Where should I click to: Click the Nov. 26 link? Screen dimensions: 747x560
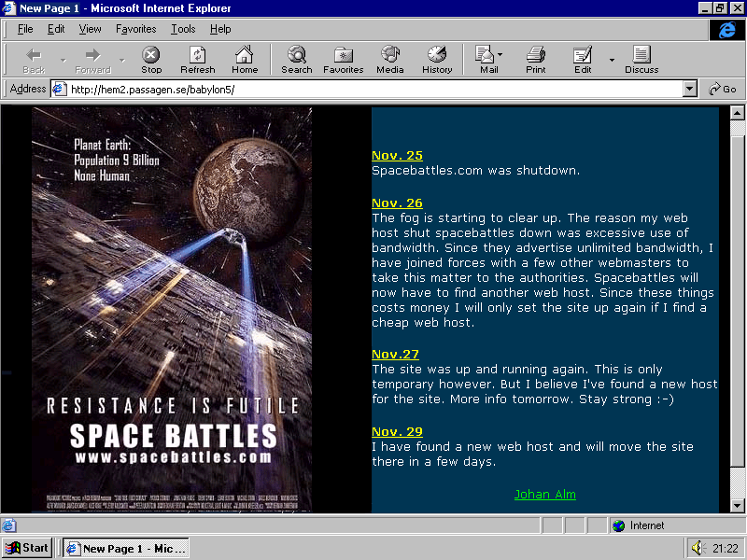[x=397, y=203]
